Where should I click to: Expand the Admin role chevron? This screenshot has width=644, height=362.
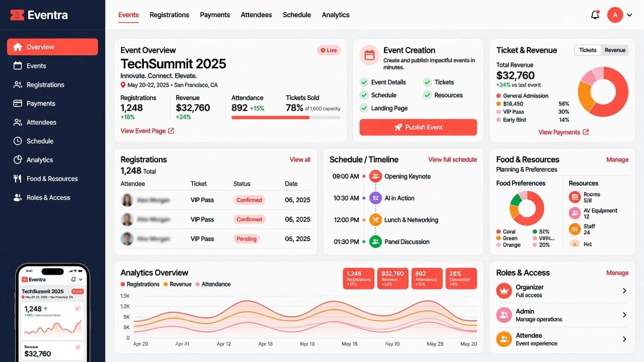[624, 315]
